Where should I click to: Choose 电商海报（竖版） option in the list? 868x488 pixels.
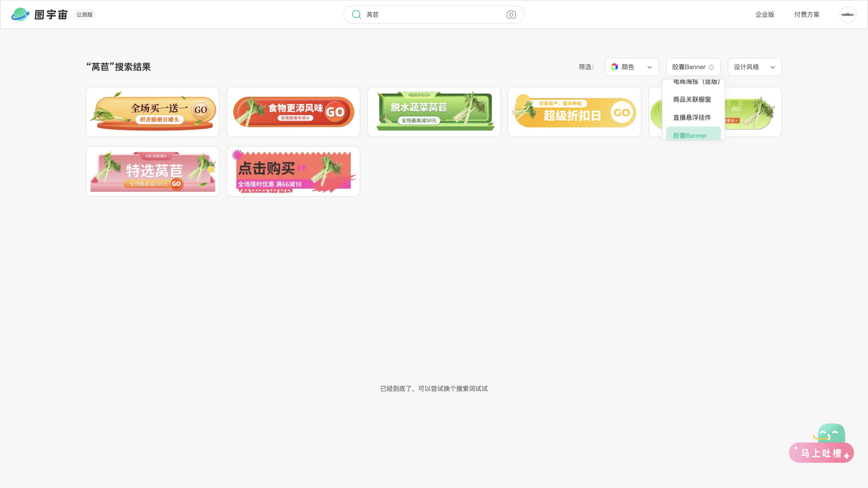696,83
